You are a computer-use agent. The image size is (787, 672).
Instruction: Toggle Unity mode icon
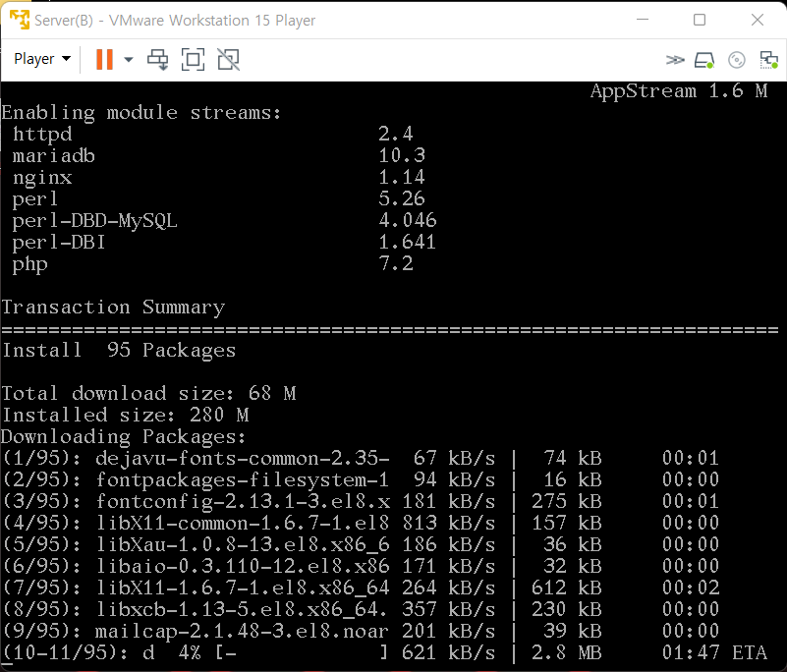click(x=228, y=60)
